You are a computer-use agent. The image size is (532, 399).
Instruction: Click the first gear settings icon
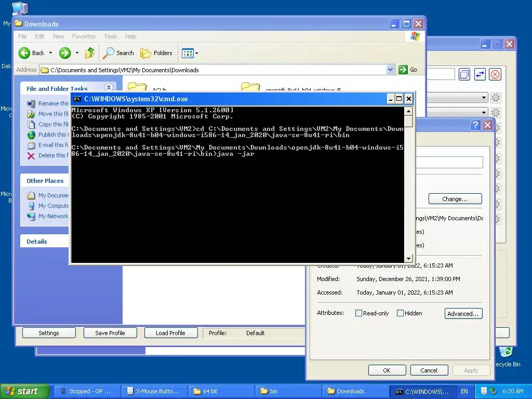click(x=496, y=98)
